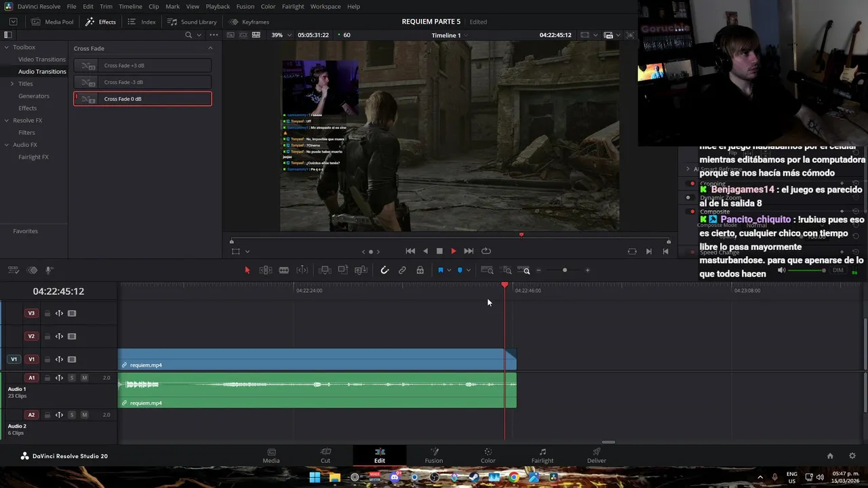
Task: Zoom out timeline with minus button
Action: [538, 270]
